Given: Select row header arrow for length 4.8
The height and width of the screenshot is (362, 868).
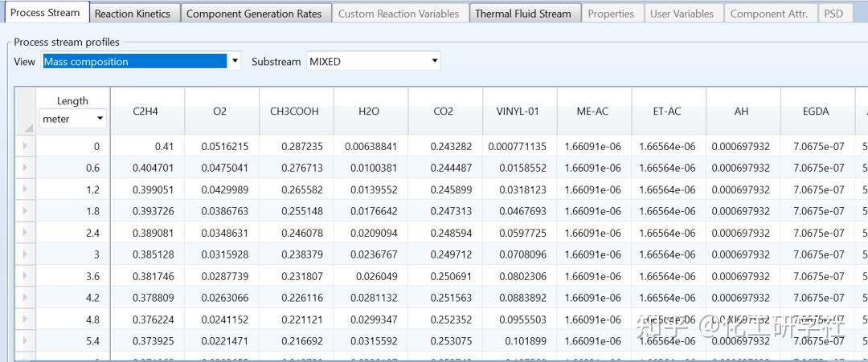Looking at the screenshot, I should pos(25,319).
